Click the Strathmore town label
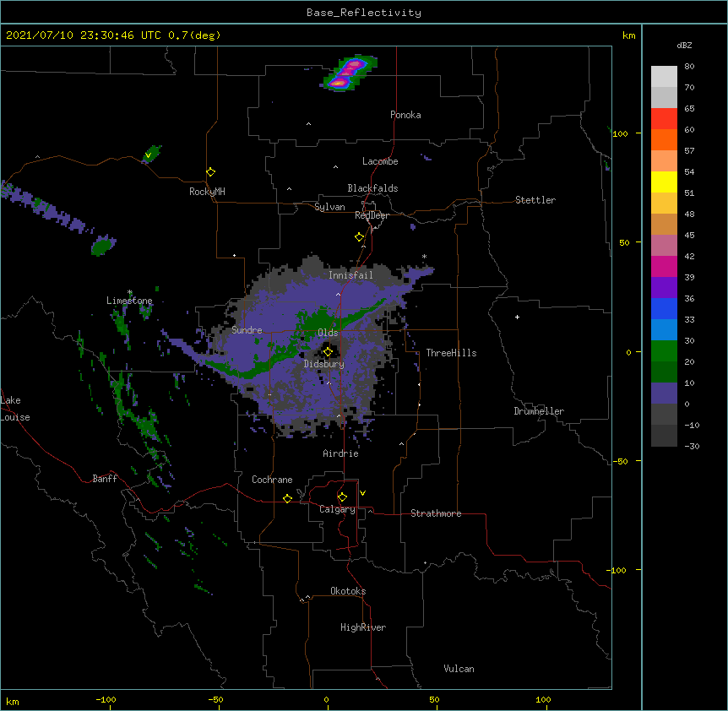Screen dimensions: 728x711 point(436,513)
